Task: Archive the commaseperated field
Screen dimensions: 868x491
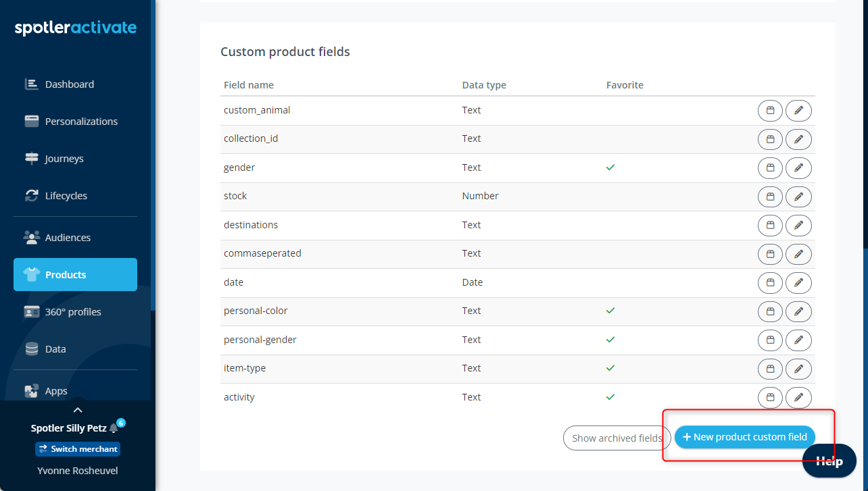Action: [770, 254]
